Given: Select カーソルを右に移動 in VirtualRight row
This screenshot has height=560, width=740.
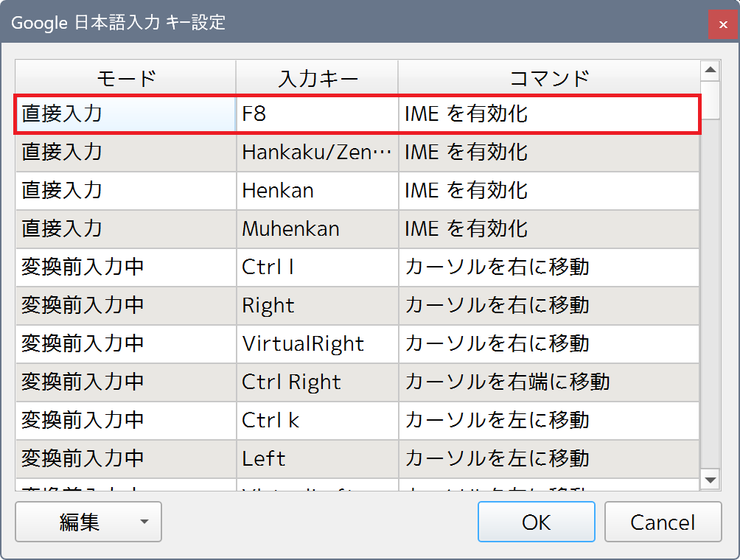Looking at the screenshot, I should point(549,344).
